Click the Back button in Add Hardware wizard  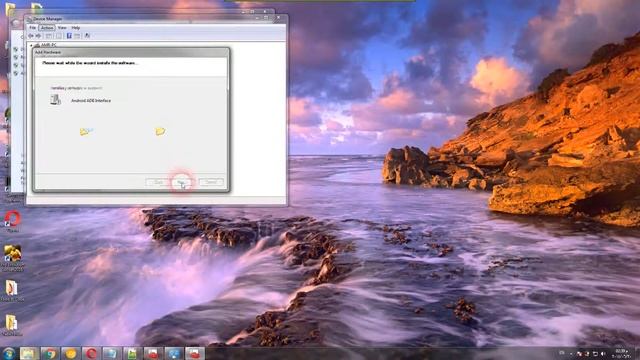(159, 182)
